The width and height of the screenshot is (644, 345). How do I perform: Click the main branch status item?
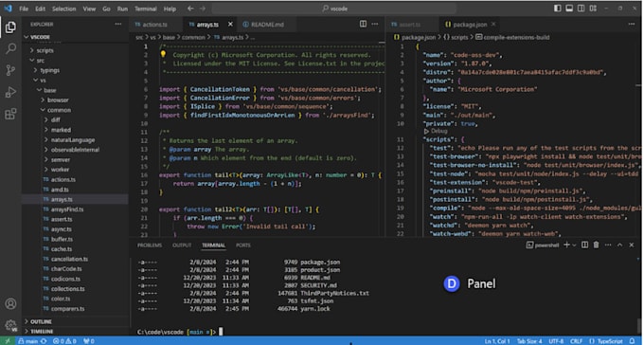[x=28, y=341]
